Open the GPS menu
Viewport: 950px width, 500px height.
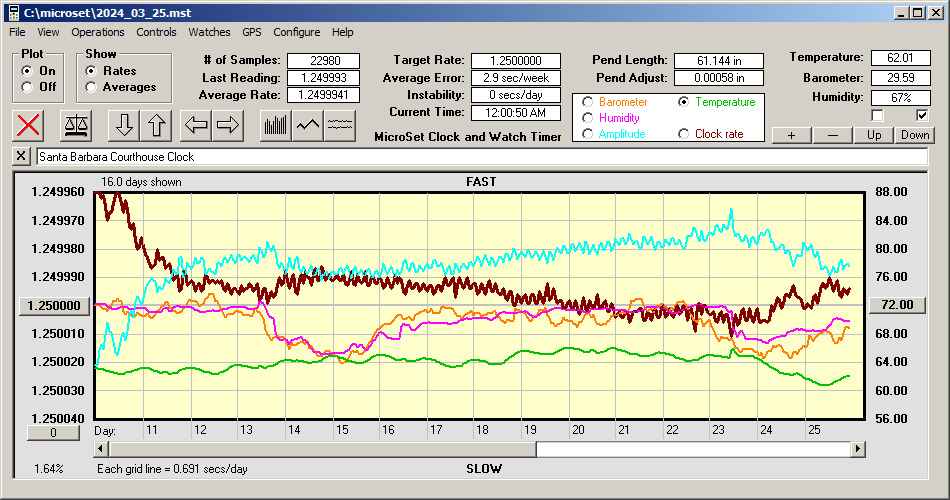(251, 32)
